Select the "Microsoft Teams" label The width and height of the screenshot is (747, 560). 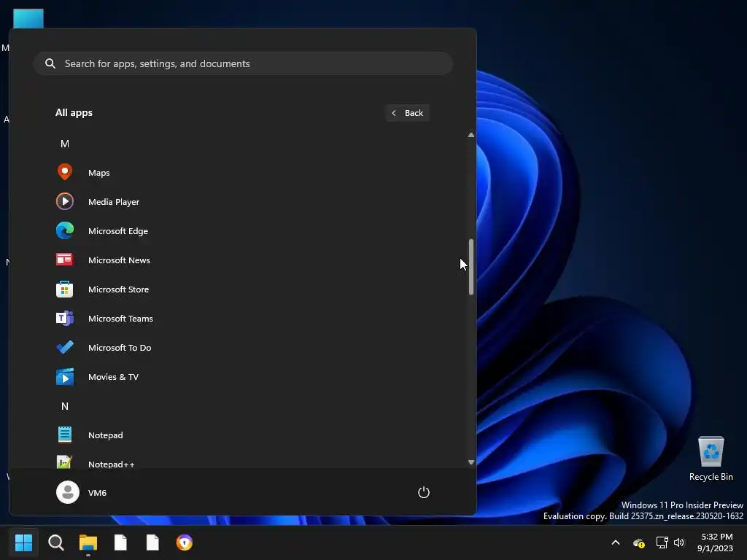pyautogui.click(x=120, y=319)
